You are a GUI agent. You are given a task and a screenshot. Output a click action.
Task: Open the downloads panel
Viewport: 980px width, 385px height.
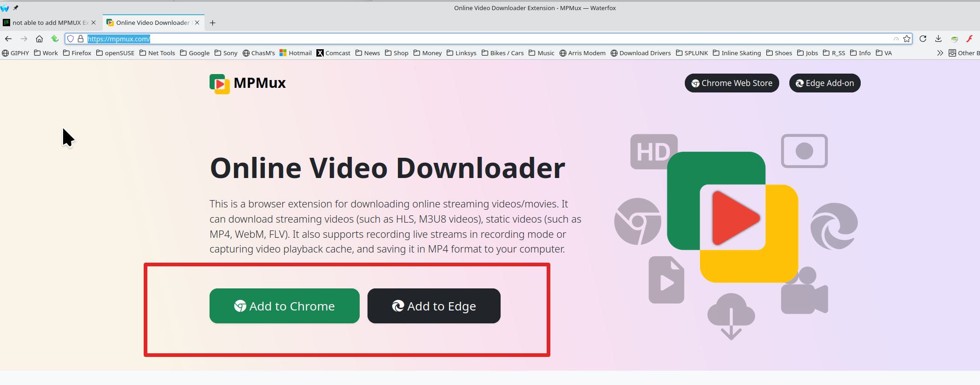point(939,39)
